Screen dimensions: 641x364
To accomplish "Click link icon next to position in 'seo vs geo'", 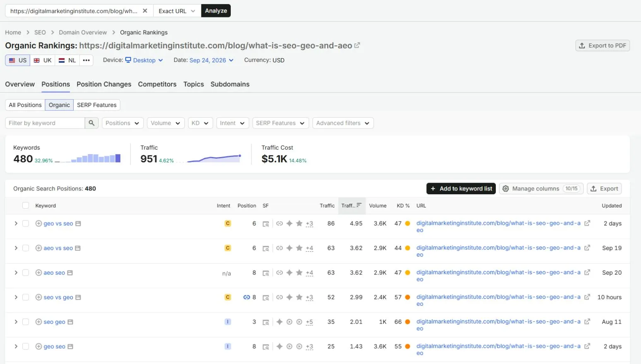I will click(246, 297).
